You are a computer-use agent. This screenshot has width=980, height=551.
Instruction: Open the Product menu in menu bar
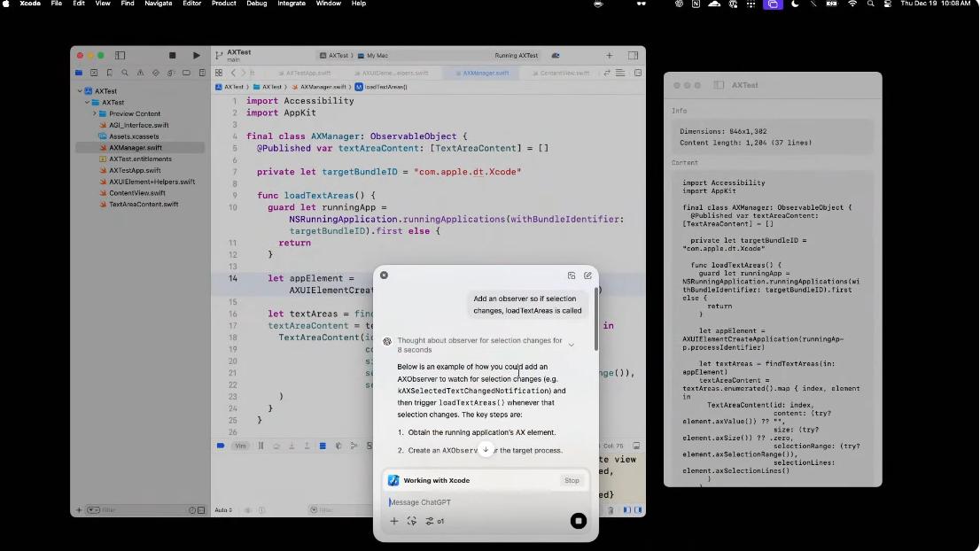[223, 4]
